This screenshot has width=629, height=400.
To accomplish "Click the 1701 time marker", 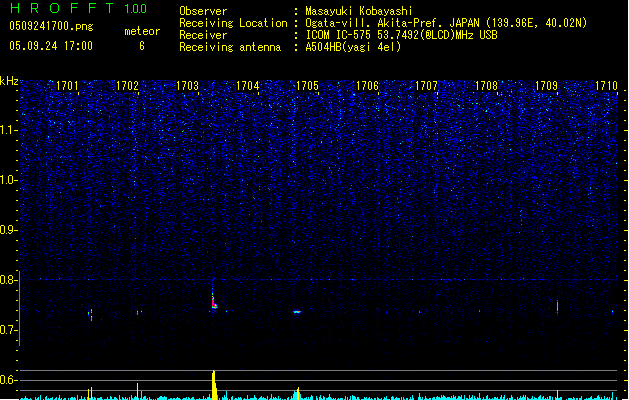I will point(67,86).
